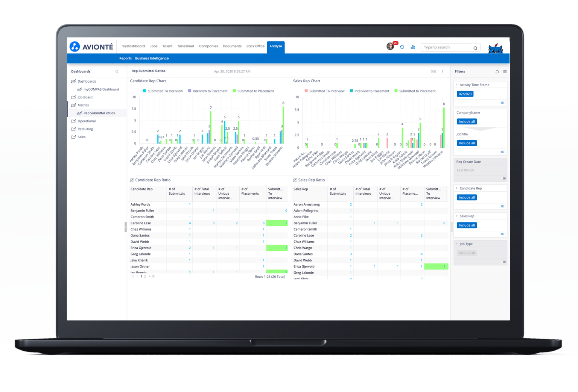578x392 pixels.
Task: Expand the Job Type filter chevron
Action: (x=457, y=244)
